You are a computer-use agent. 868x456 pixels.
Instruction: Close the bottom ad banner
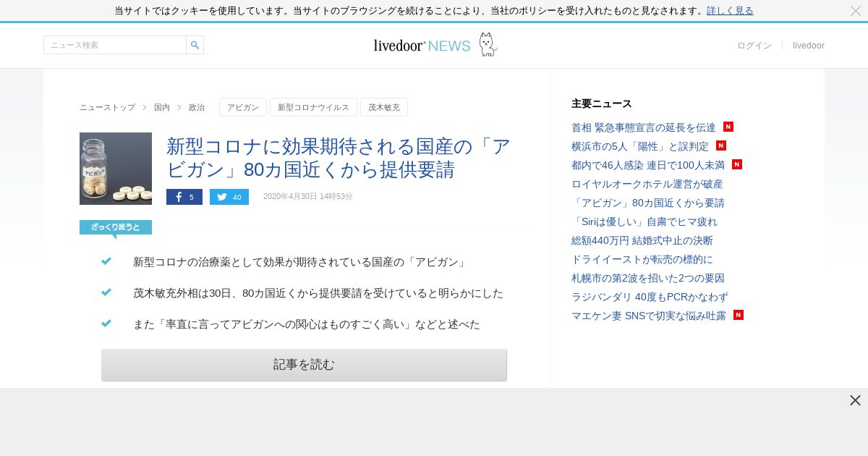pos(855,400)
